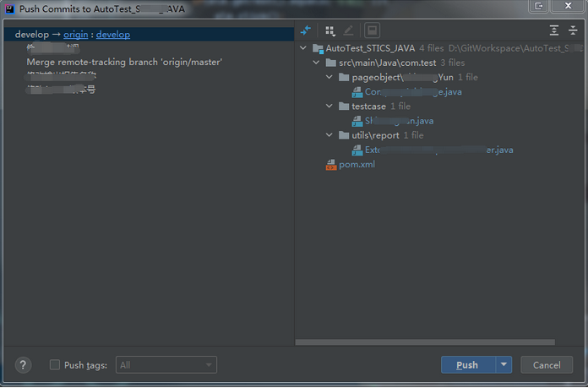Select the 'Merge remote-tracking branch' commit
Viewport: 588px width, 388px height.
[x=124, y=63]
